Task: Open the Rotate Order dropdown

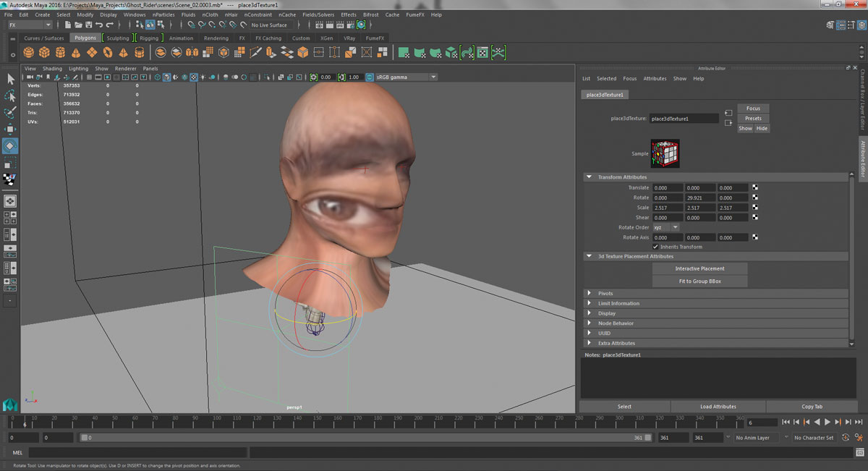Action: pos(665,227)
